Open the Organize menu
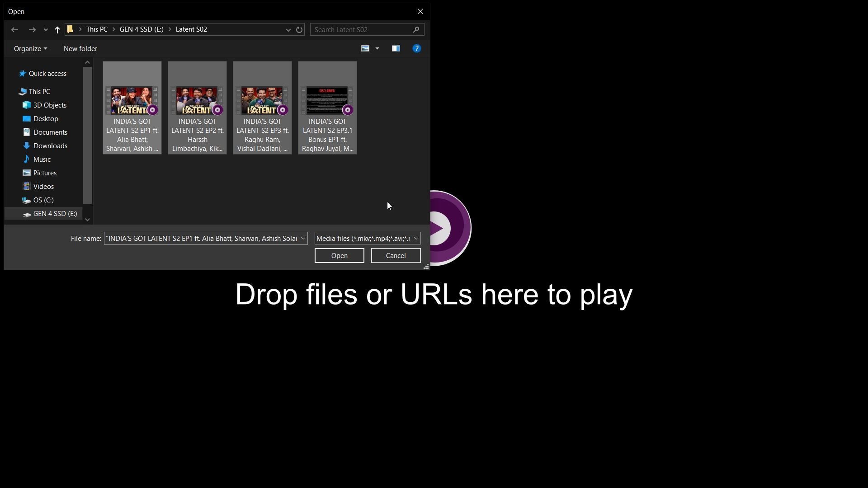 click(x=30, y=49)
